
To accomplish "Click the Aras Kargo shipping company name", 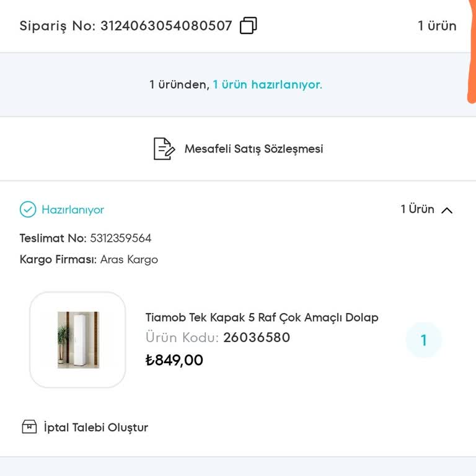I will 129,260.
